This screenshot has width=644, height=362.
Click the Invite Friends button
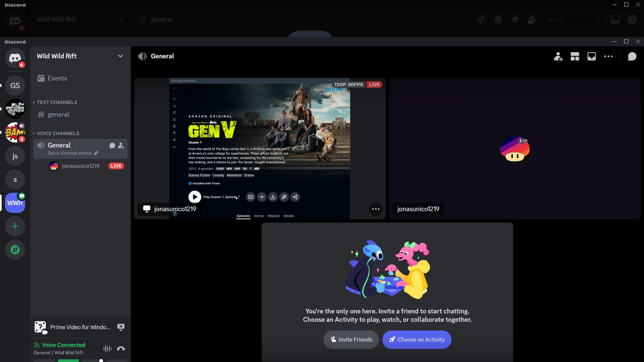[x=351, y=340]
